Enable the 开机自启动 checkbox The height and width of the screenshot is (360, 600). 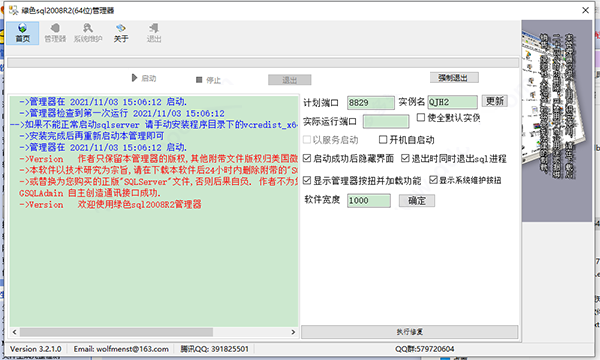383,140
